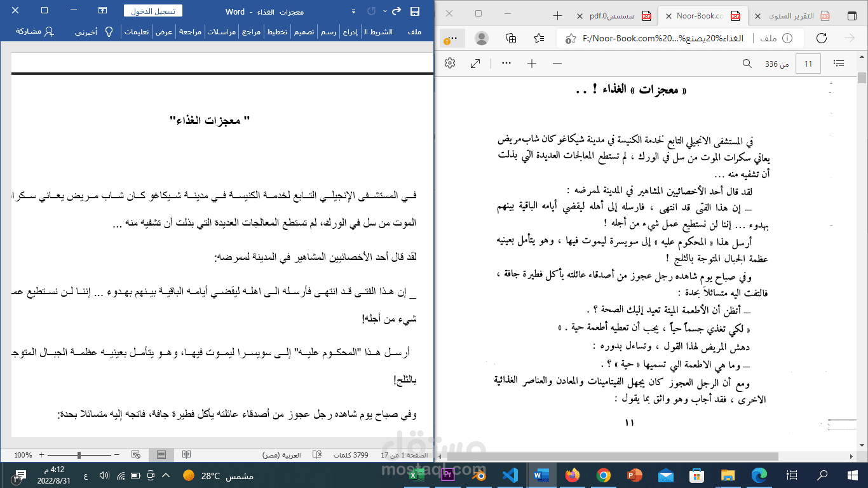This screenshot has height=488, width=868.
Task: Click the Edge PDF vertical scrollbar thumb
Action: (862, 78)
